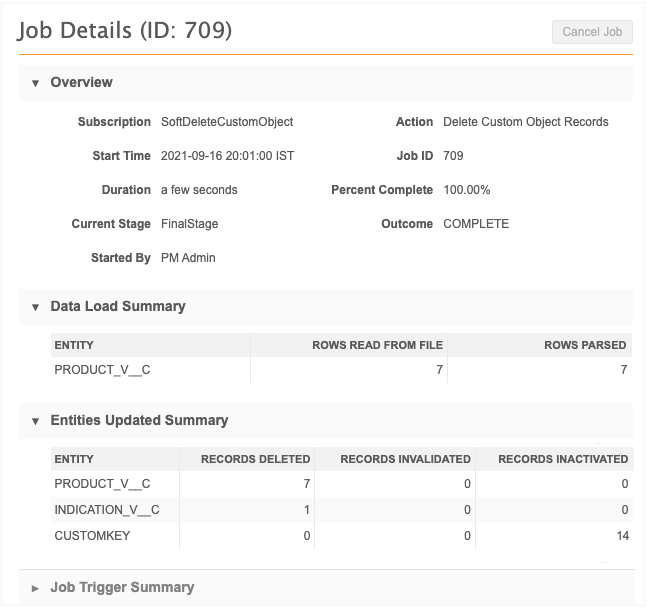Click the COMPLETE outcome value
The width and height of the screenshot is (647, 610).
click(x=476, y=224)
